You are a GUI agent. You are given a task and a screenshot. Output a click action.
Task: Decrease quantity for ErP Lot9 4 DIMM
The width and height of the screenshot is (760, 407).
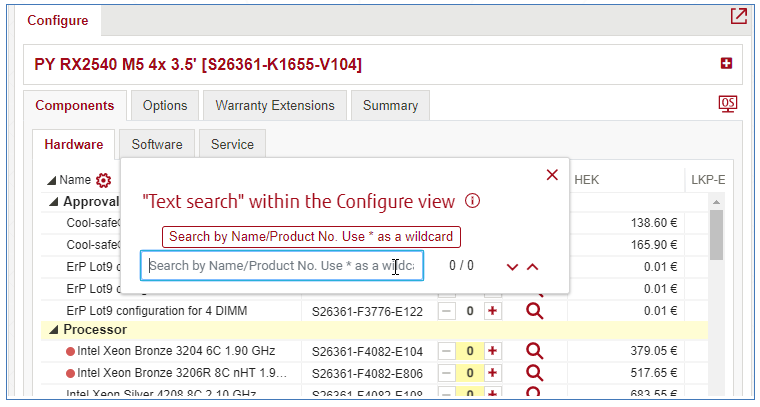pos(446,311)
